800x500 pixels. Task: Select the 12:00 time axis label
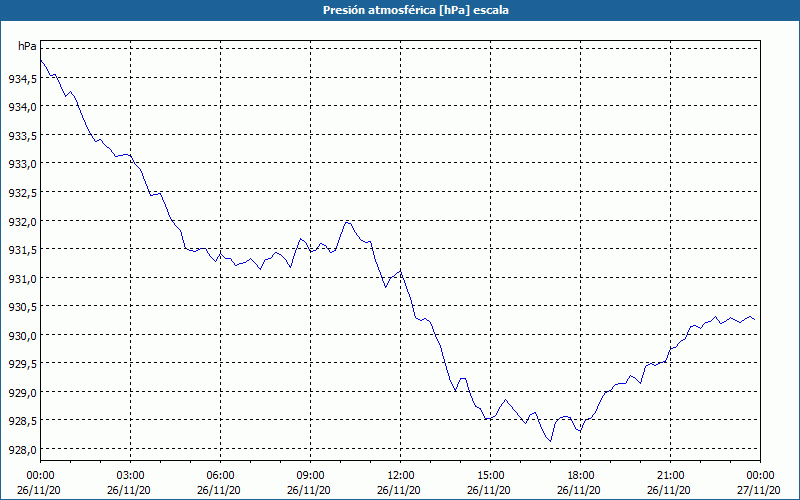tap(400, 475)
